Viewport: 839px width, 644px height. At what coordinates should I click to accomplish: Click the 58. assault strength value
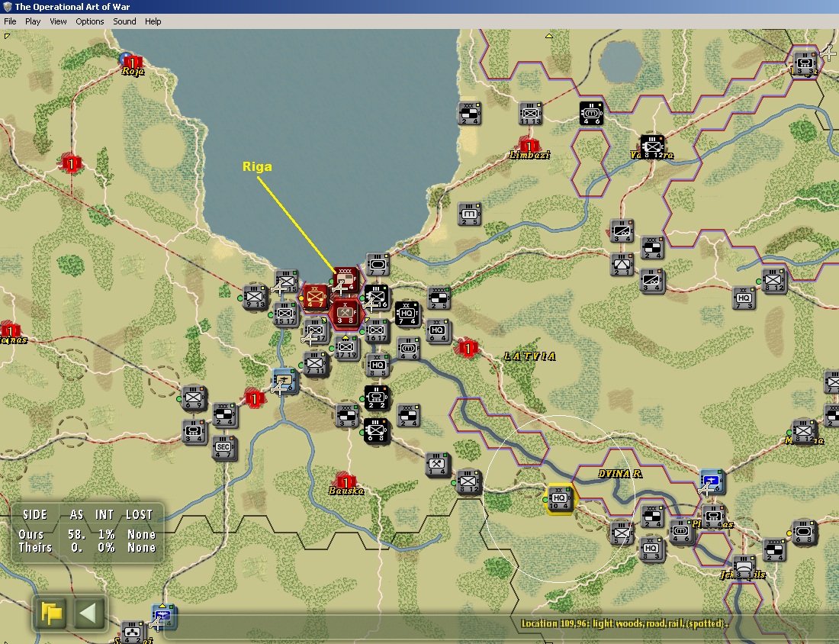pos(77,534)
